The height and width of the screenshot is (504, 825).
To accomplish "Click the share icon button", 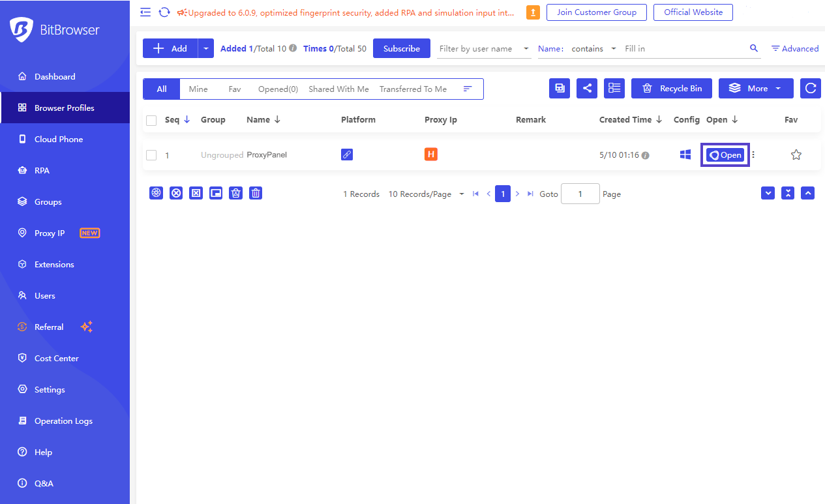I will pos(587,89).
